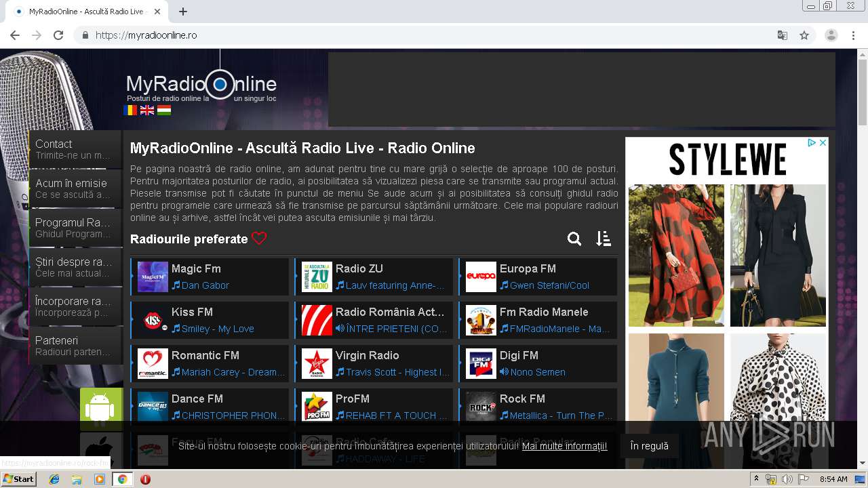868x488 pixels.
Task: Click the heart favorites icon
Action: click(259, 239)
